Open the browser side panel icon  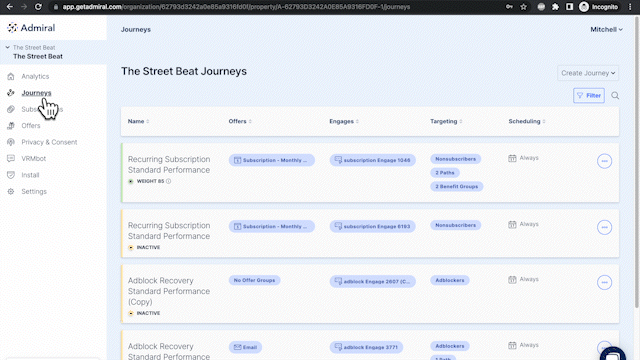(x=569, y=7)
